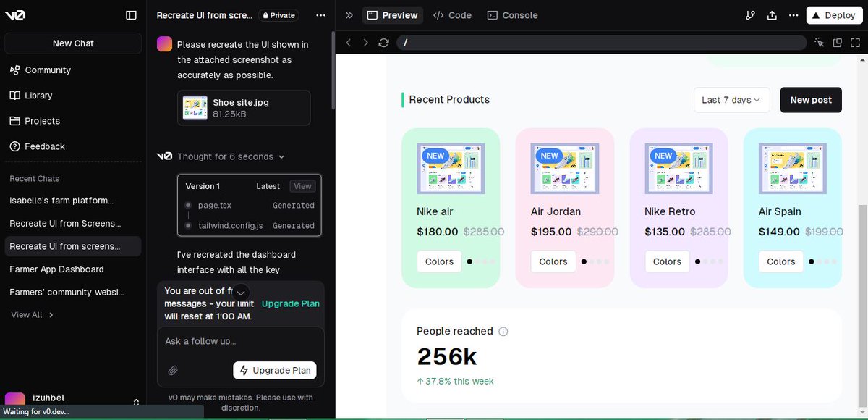Open the top-right more options ellipsis
The width and height of the screenshot is (868, 420).
793,15
